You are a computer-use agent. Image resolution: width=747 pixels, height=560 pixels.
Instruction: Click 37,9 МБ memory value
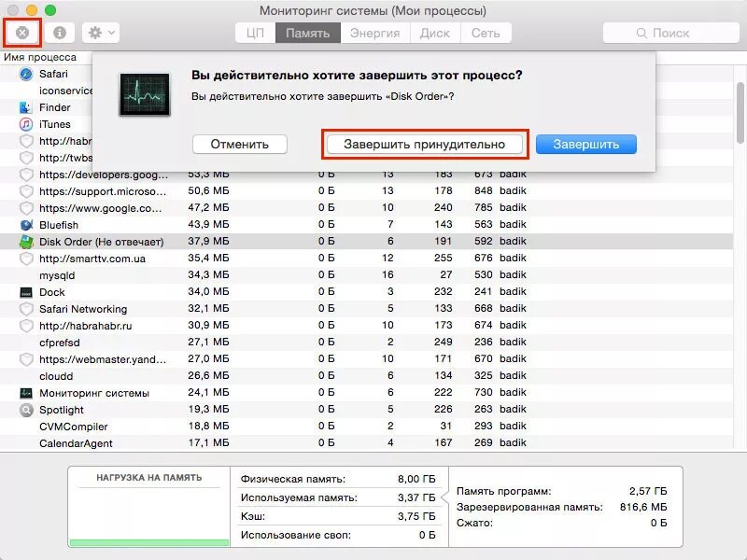(208, 242)
